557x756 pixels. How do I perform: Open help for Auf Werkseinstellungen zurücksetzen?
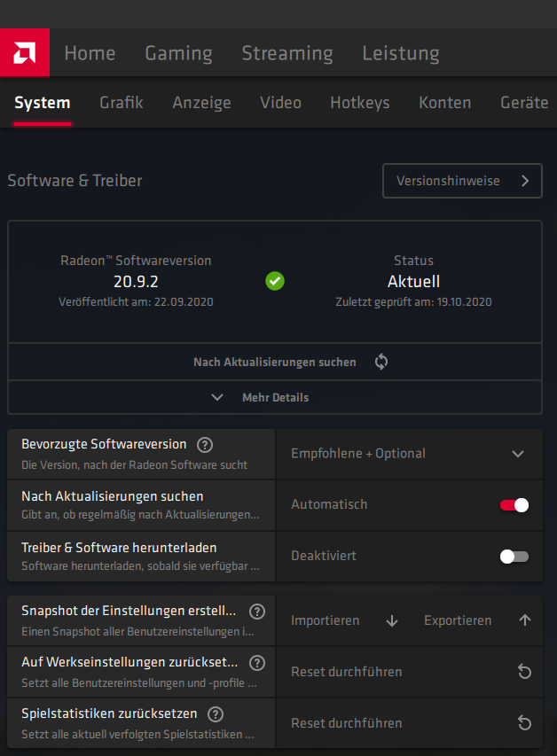[x=257, y=663]
